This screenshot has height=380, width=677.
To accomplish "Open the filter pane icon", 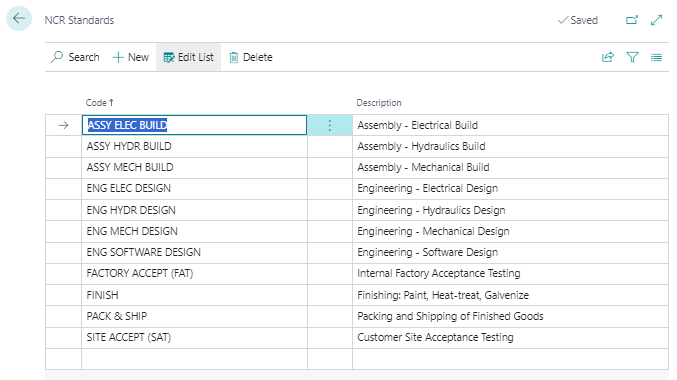I will coord(632,57).
